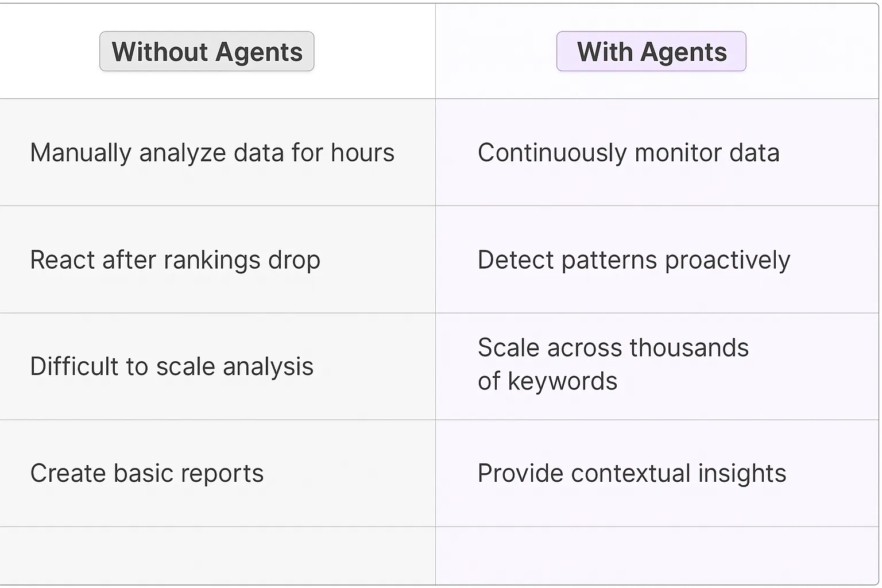Click the "Scale across thousands" text line
Viewport: 882px width, 588px height.
[x=613, y=348]
